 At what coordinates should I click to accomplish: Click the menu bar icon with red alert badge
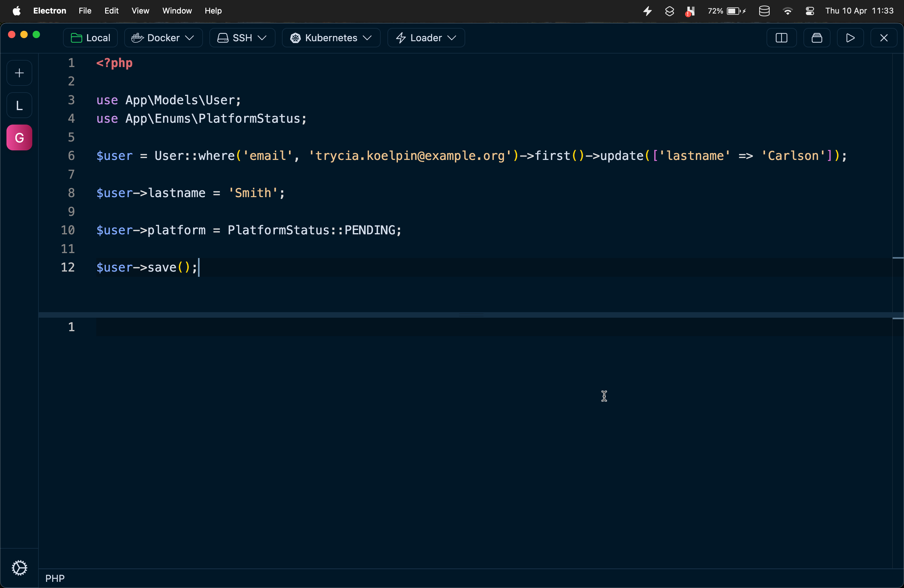(x=690, y=11)
